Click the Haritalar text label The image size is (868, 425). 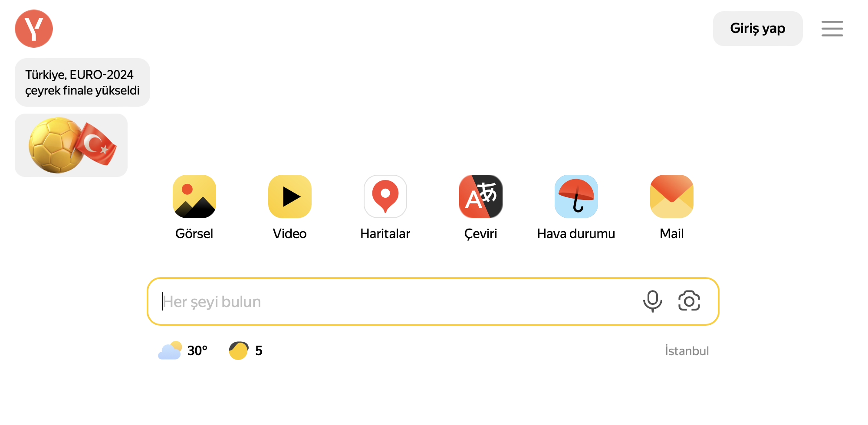click(x=385, y=234)
